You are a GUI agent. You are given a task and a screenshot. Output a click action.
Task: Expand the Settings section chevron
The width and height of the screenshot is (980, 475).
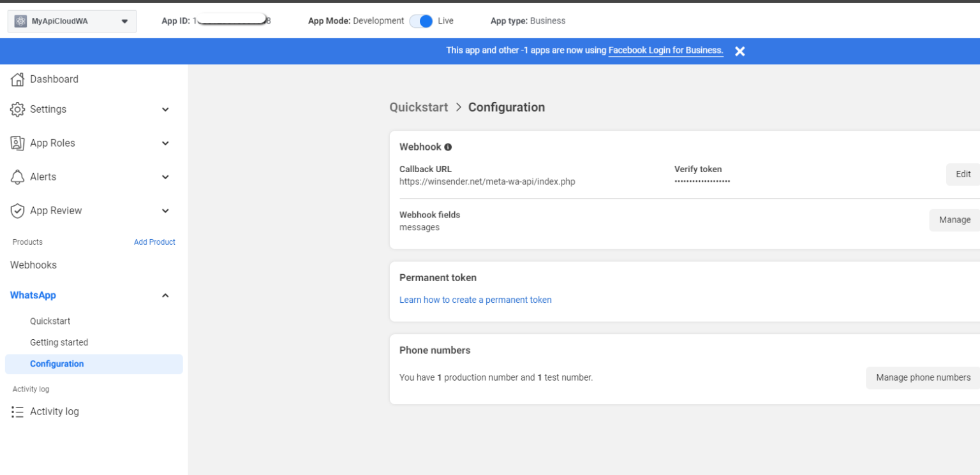(165, 110)
